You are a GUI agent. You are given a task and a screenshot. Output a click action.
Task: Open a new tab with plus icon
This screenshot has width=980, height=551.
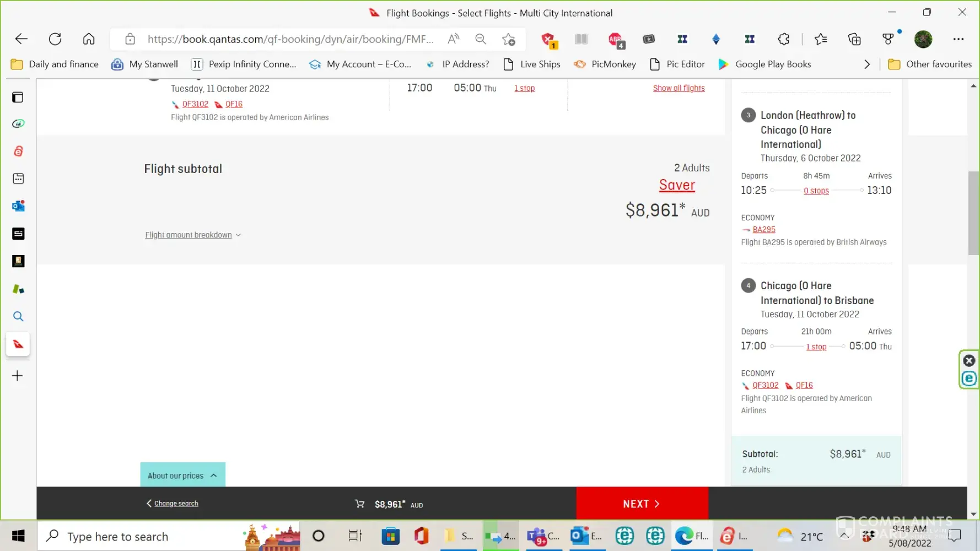(18, 376)
